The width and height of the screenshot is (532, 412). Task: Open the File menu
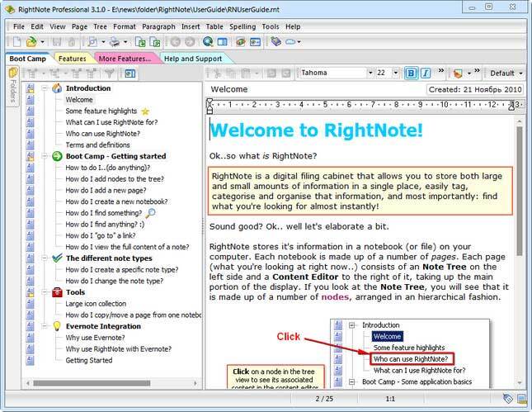tap(19, 26)
